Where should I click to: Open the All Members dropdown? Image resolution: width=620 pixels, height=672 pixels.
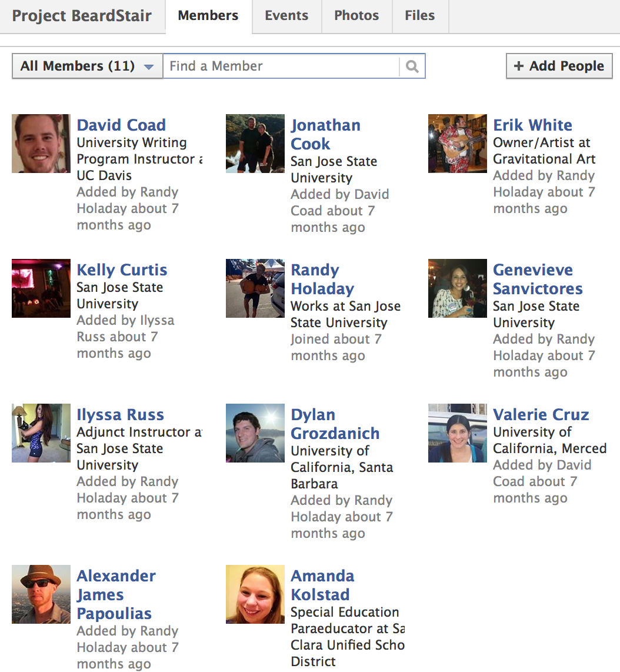(x=87, y=66)
